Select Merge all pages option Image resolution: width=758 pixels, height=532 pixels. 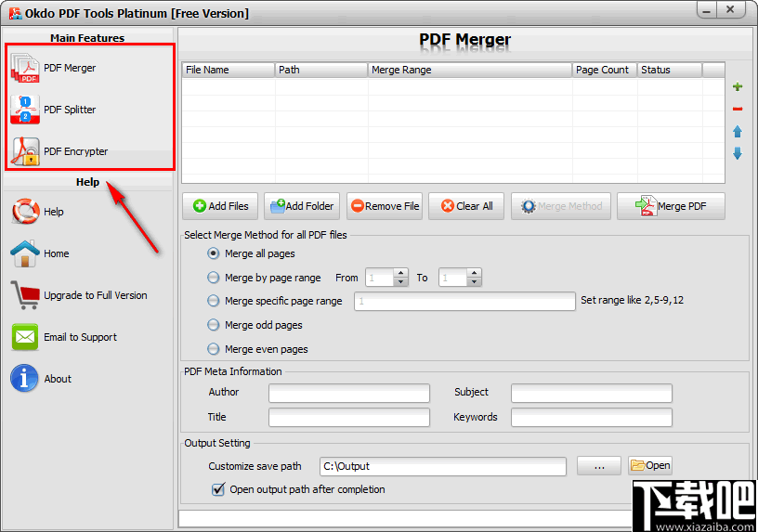tap(214, 253)
